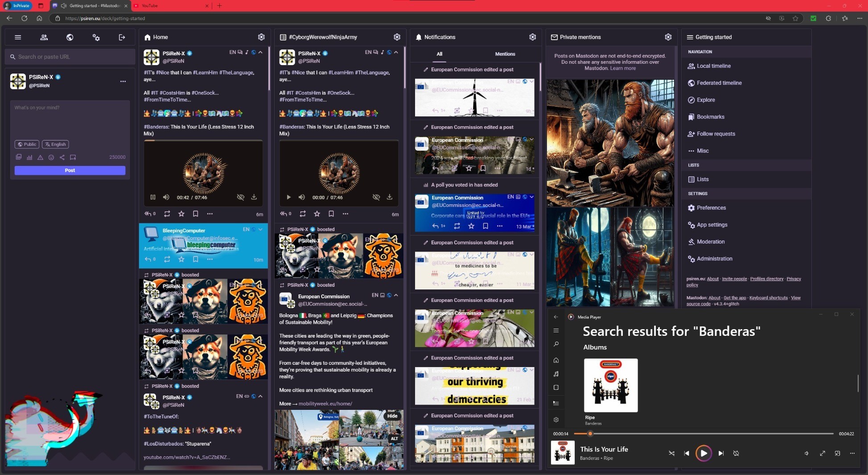Open Media Player more options menu

point(852,453)
